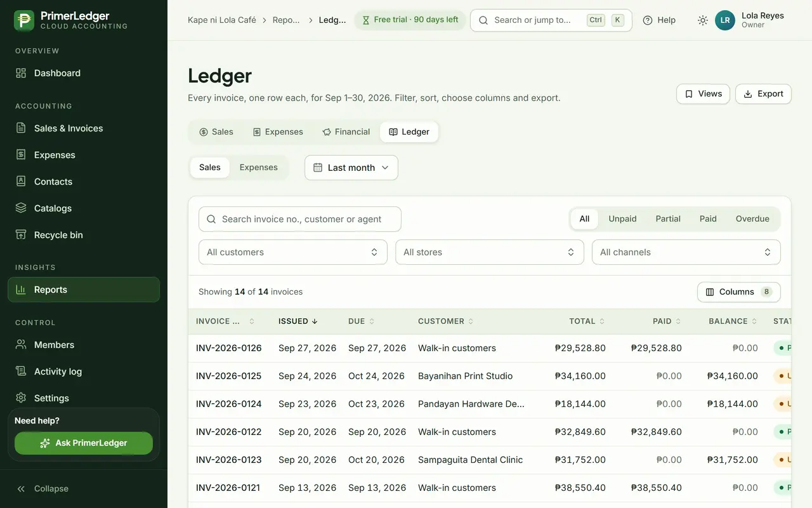The width and height of the screenshot is (812, 508).
Task: Select the Ledger report tab
Action: 409,132
